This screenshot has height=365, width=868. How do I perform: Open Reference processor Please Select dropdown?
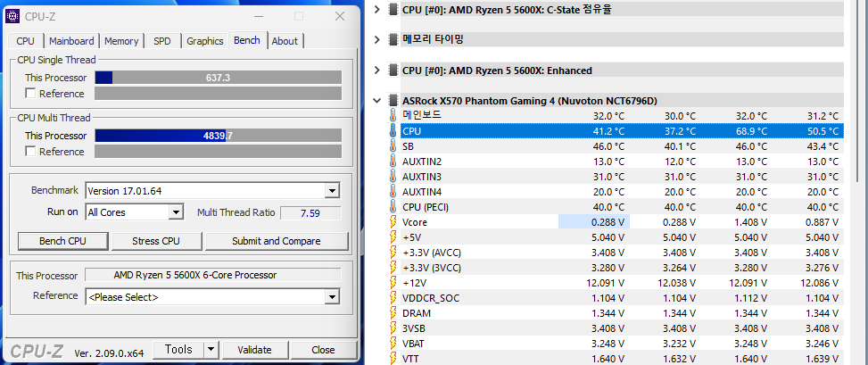click(x=332, y=297)
